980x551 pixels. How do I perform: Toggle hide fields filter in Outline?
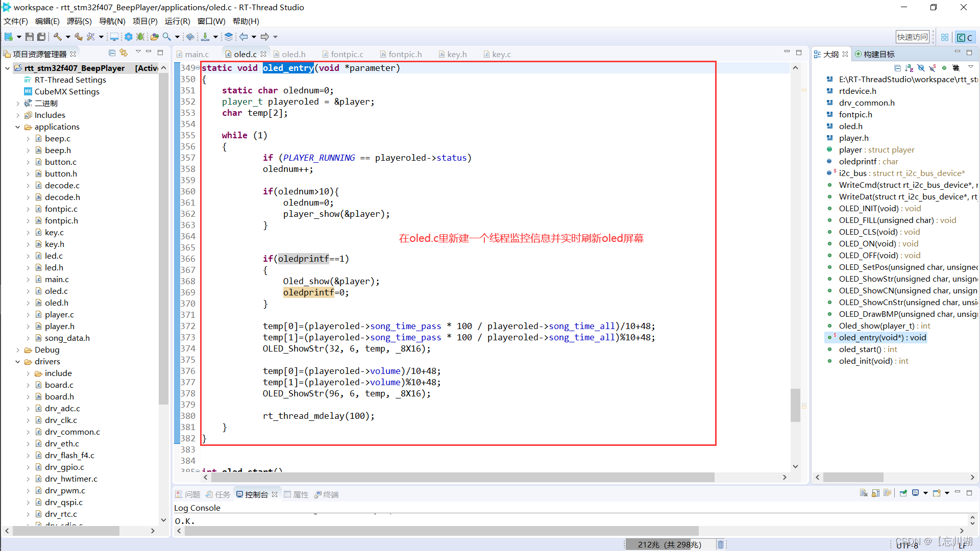click(x=921, y=68)
